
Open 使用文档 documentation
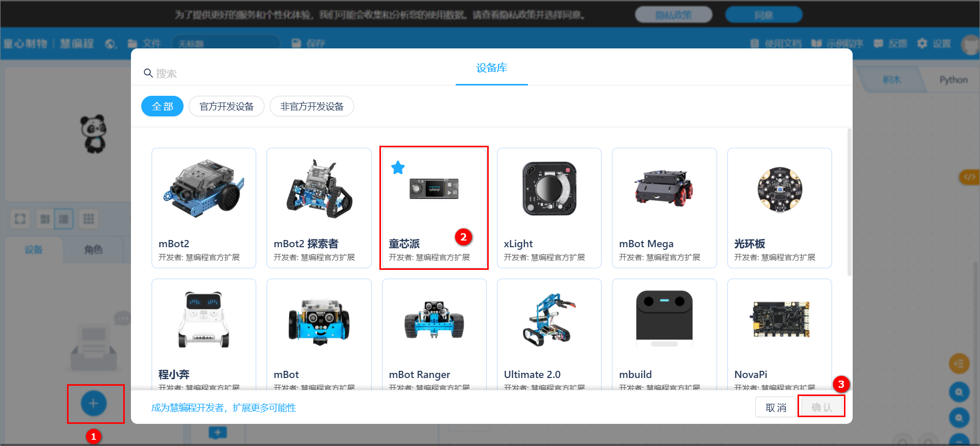776,44
